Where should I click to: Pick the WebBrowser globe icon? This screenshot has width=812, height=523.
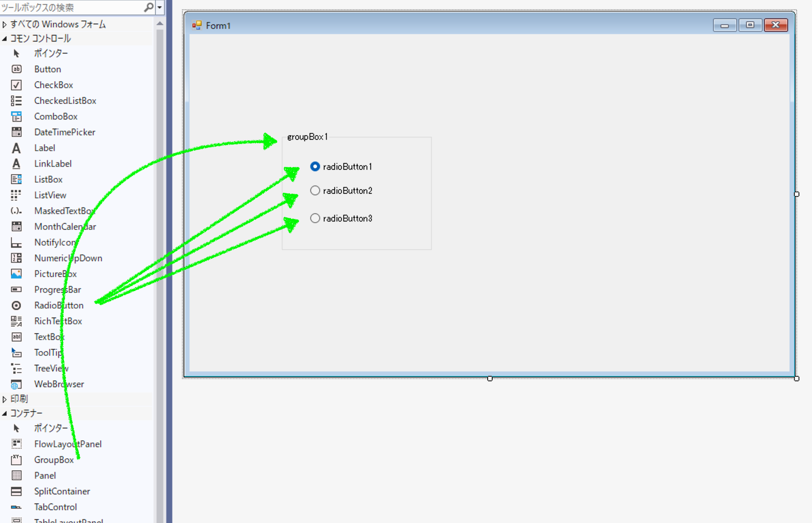tap(16, 384)
